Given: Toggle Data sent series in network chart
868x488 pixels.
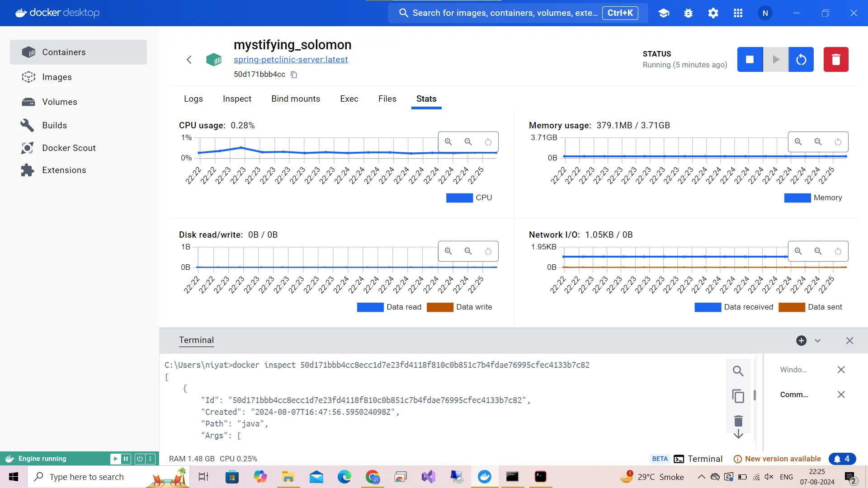Looking at the screenshot, I should pos(791,307).
